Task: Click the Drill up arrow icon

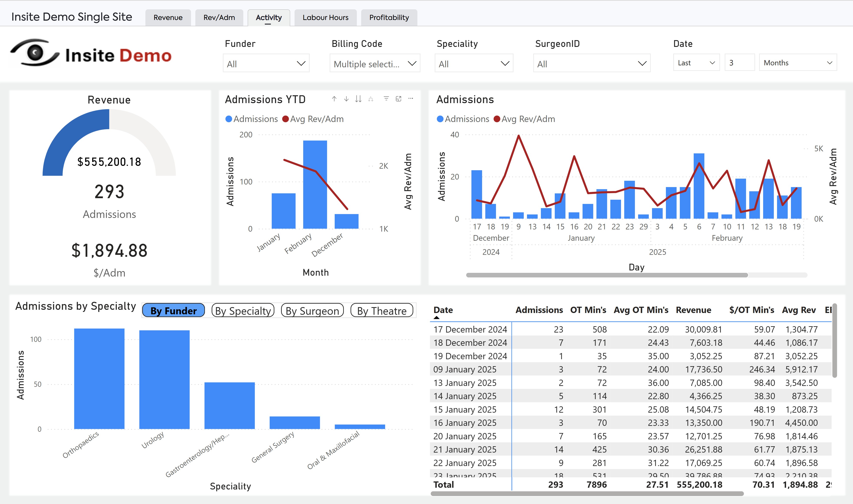Action: [x=334, y=99]
